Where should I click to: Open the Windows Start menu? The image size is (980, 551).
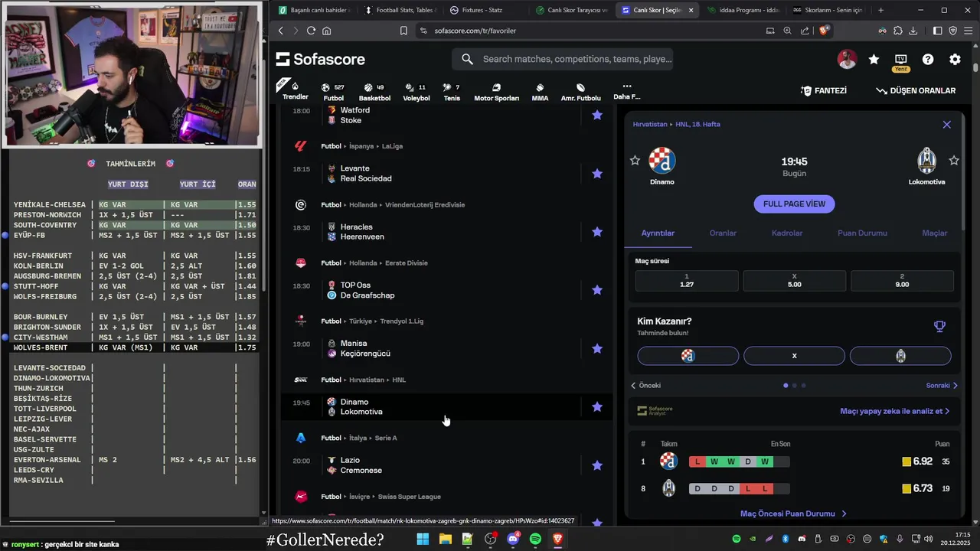click(423, 540)
